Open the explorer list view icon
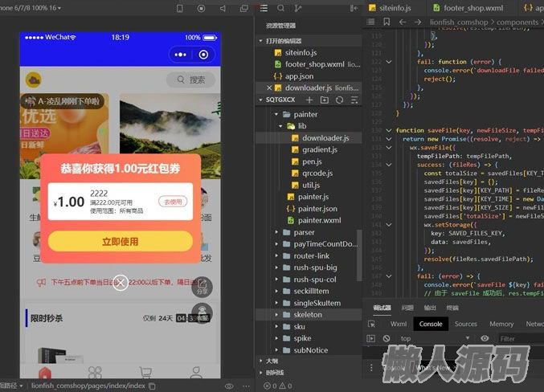The image size is (544, 392). click(x=264, y=8)
